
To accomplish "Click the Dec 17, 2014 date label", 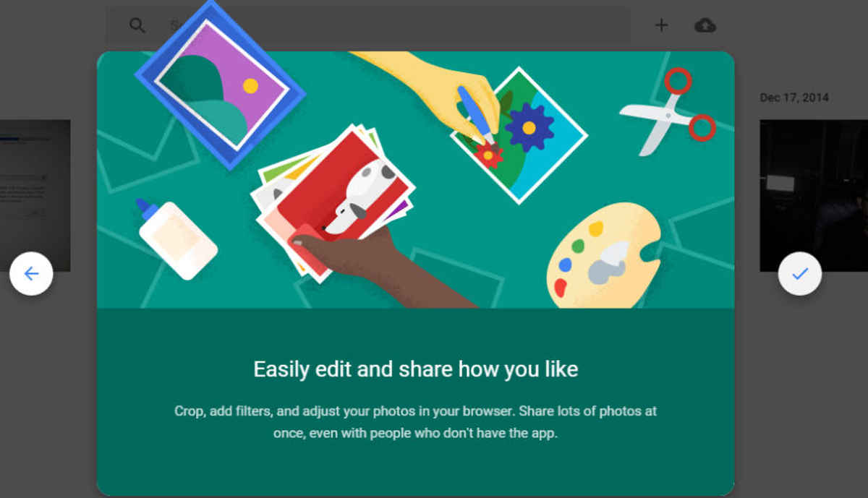I will 794,98.
